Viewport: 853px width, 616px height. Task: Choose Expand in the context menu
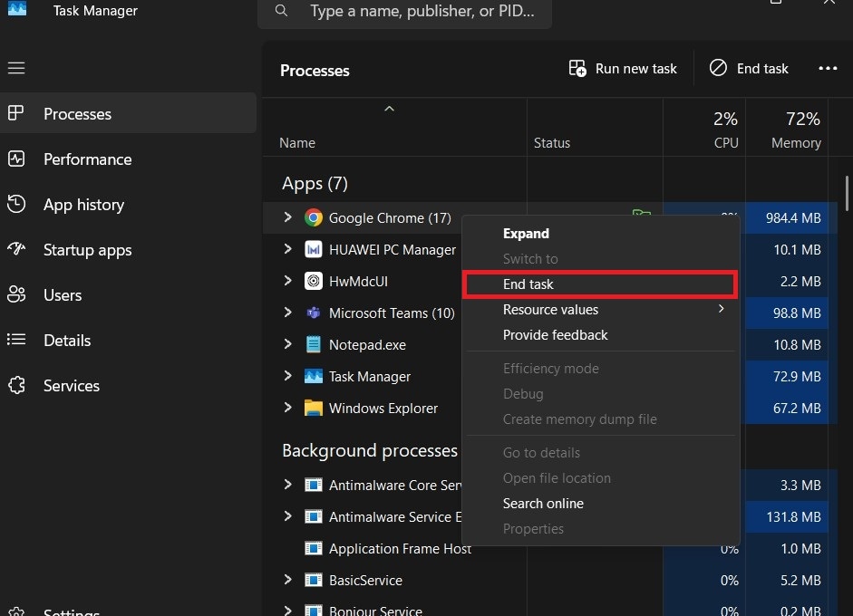601,233
